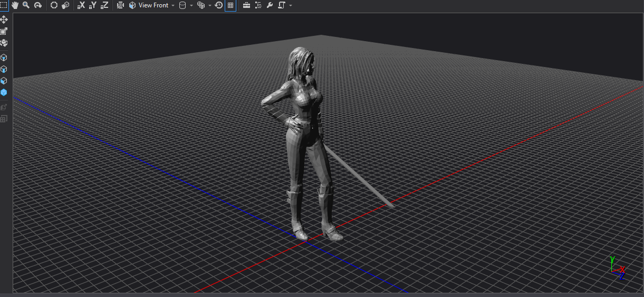Screen dimensions: 644x297
Task: Select solid blue object mode cube
Action: pos(4,92)
